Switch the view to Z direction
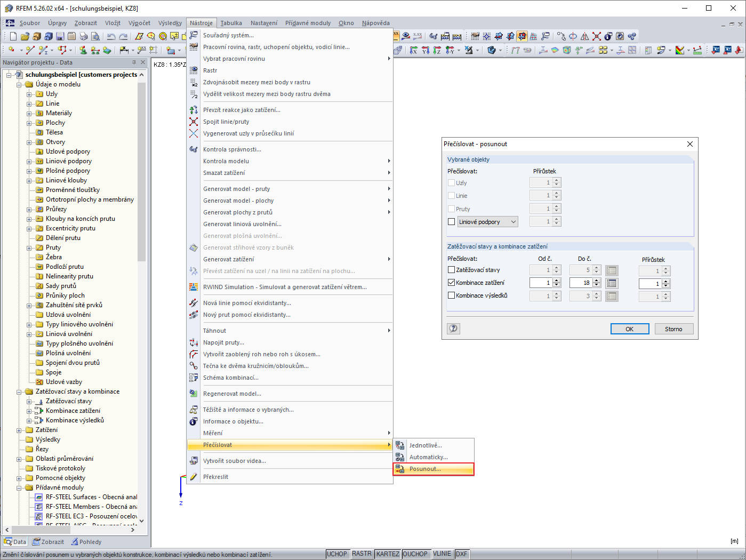Screen dimensions: 746x560 pyautogui.click(x=437, y=50)
